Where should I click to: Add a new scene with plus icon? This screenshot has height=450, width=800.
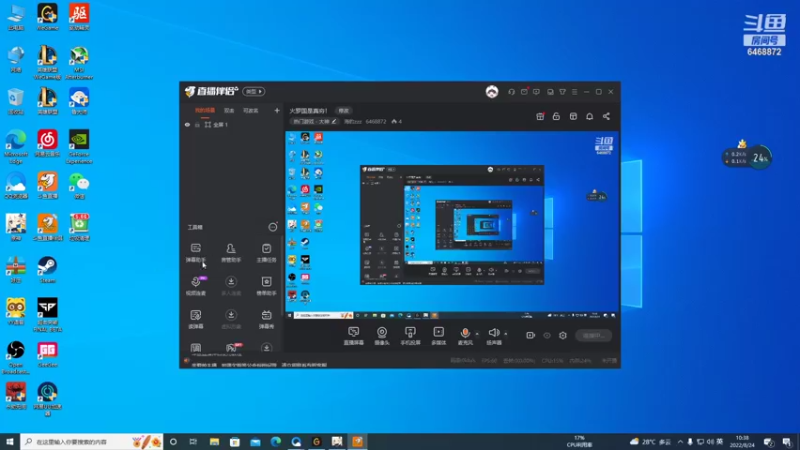(277, 110)
